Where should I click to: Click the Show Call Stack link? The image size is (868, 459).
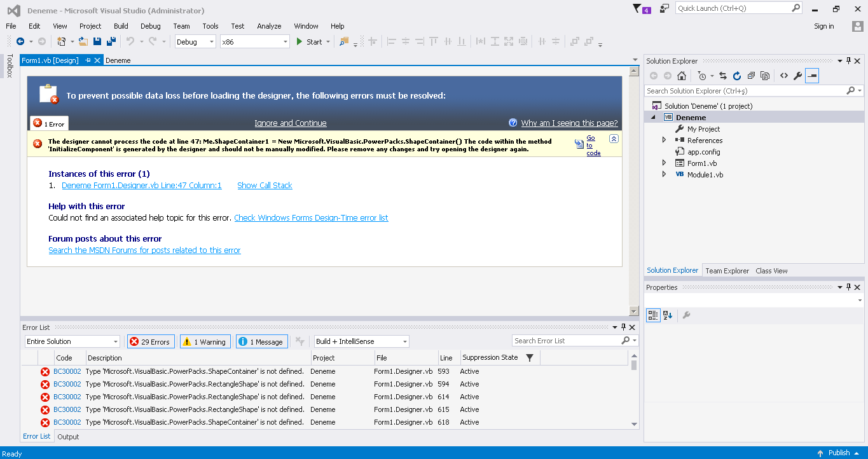point(265,186)
